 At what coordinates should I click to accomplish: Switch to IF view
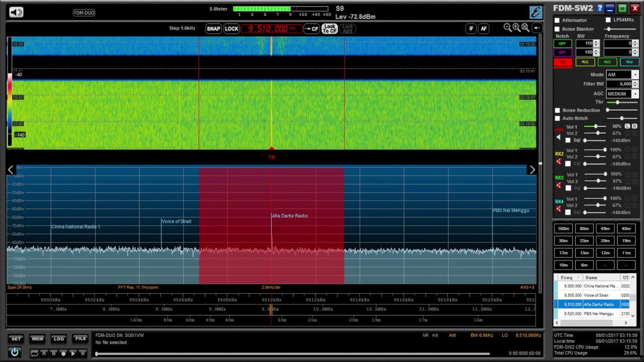click(x=471, y=29)
